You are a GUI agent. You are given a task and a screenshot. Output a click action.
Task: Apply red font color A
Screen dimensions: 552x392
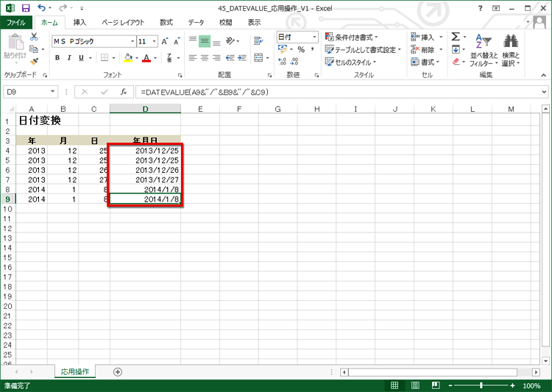[146, 57]
